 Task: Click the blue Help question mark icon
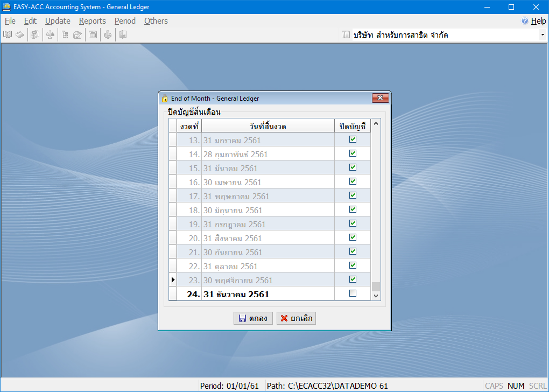pos(525,21)
